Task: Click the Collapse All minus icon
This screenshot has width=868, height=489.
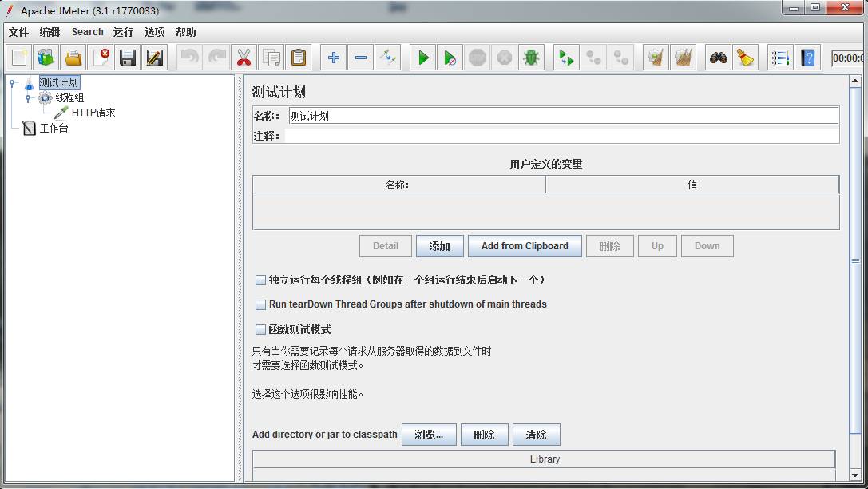Action: coord(361,58)
